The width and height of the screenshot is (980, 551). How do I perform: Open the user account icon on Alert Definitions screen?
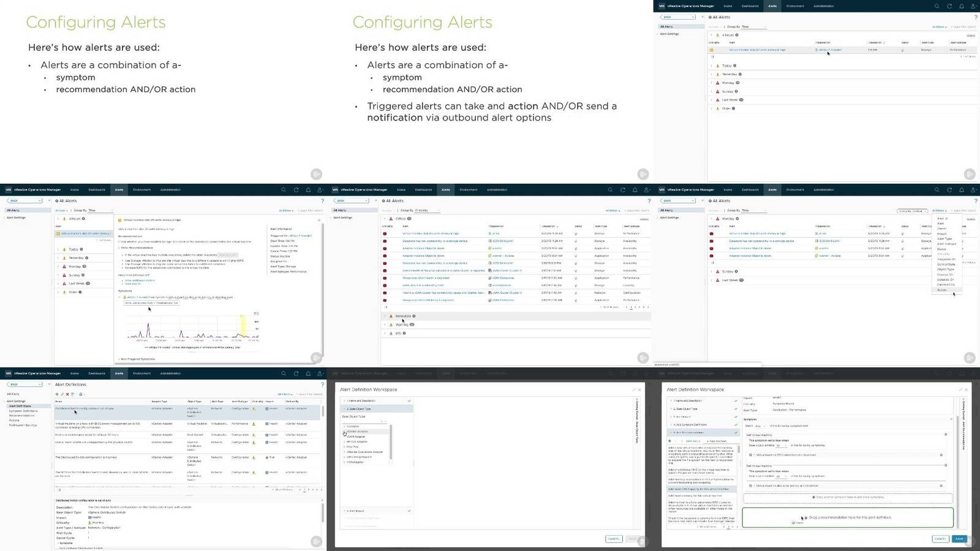[320, 373]
